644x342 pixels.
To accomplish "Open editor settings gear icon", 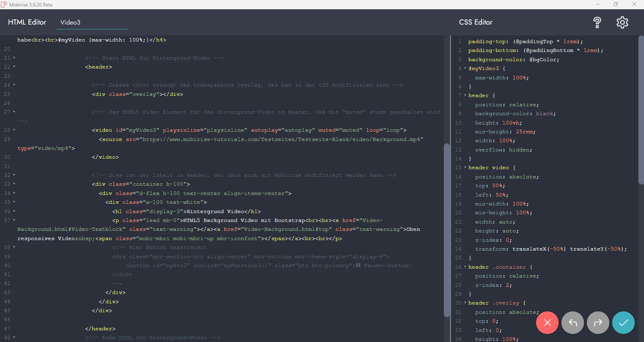I will (x=622, y=23).
